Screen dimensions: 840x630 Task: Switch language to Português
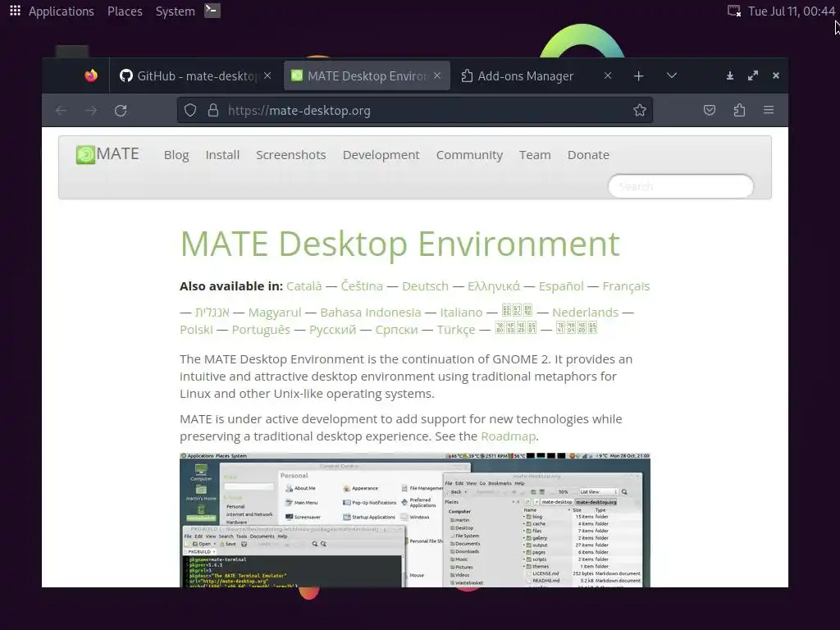click(261, 330)
